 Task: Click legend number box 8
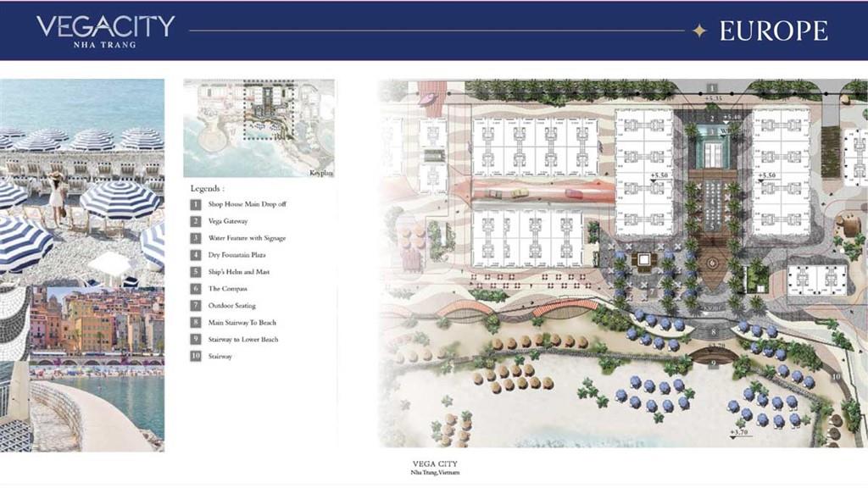196,323
